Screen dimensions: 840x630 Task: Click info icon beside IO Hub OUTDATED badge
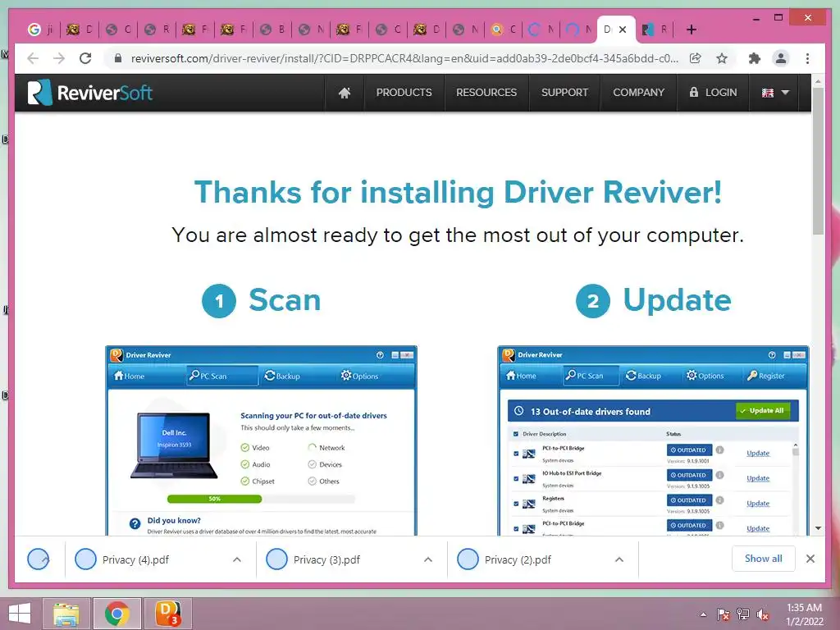pyautogui.click(x=720, y=475)
